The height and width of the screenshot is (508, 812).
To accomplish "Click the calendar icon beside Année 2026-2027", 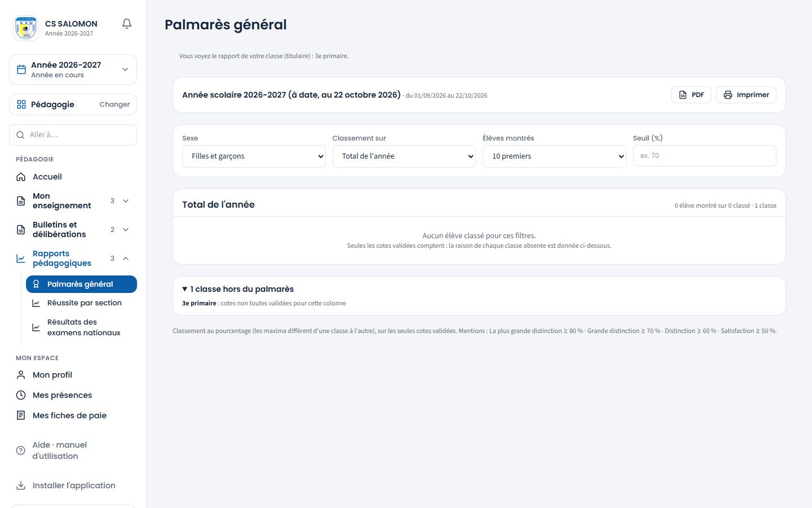I will click(21, 69).
